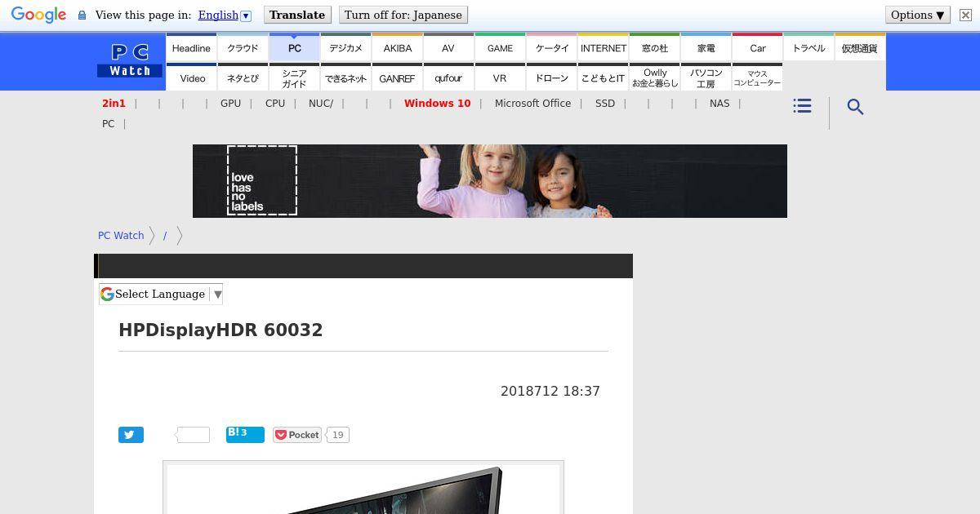The height and width of the screenshot is (514, 980).
Task: Click the PC topic link on second row
Action: (108, 124)
